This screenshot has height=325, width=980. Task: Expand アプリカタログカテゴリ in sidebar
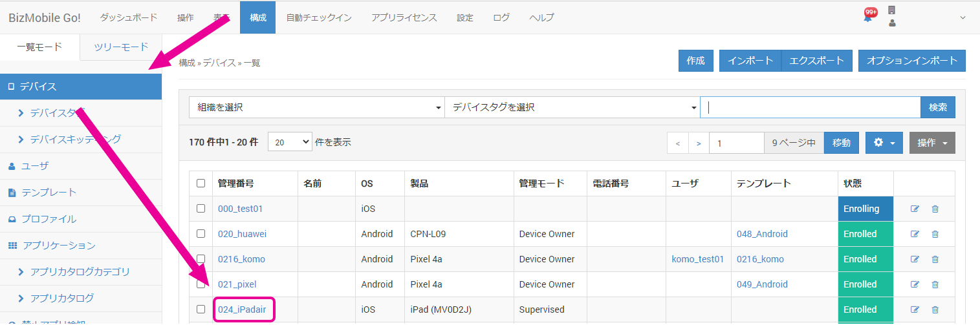80,271
